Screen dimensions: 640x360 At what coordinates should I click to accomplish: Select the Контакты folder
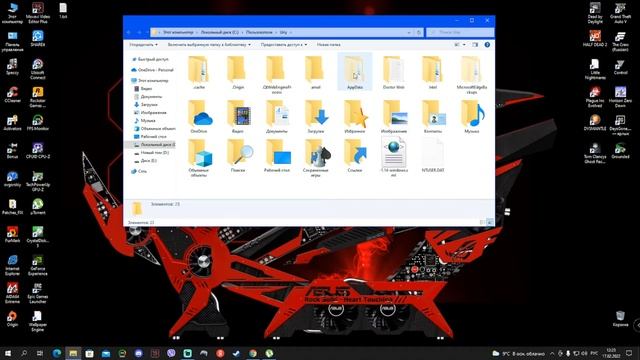point(433,117)
